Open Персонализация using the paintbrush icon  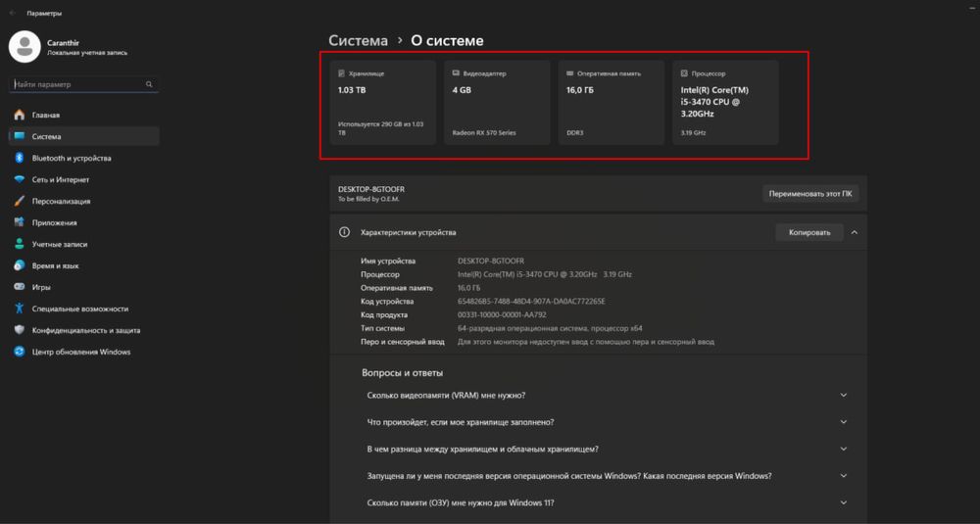point(20,201)
